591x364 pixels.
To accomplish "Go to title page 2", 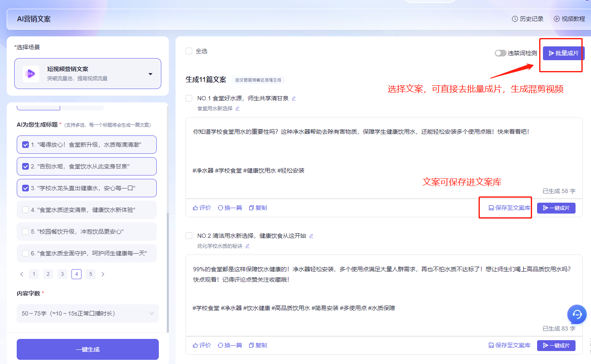I will tap(48, 274).
